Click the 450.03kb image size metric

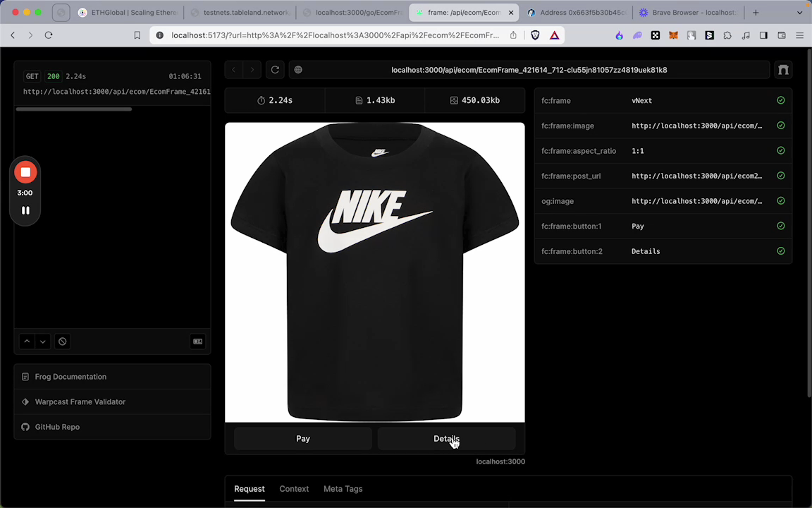click(x=475, y=101)
